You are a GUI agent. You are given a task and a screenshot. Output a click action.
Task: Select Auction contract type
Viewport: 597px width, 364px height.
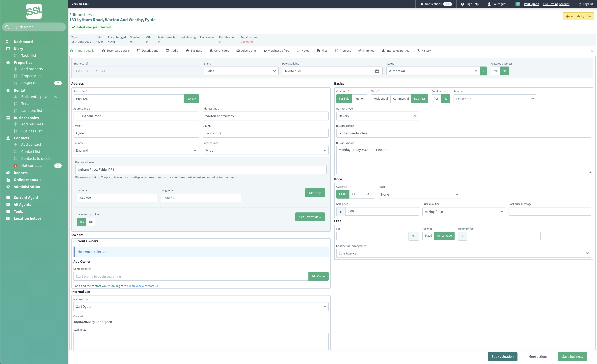(x=359, y=99)
